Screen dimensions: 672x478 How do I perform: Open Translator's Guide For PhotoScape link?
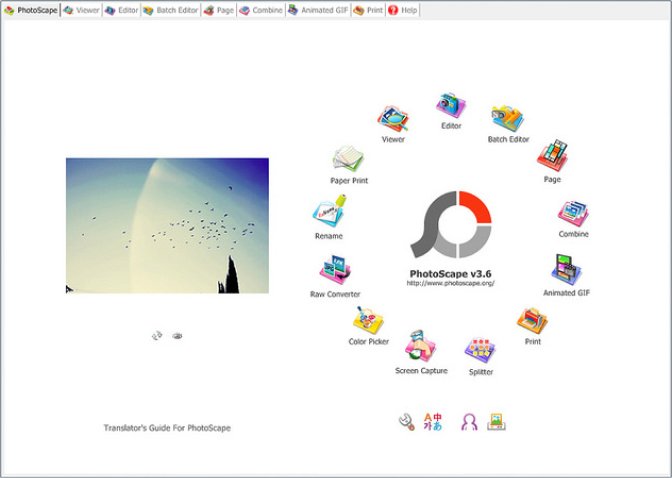click(167, 428)
